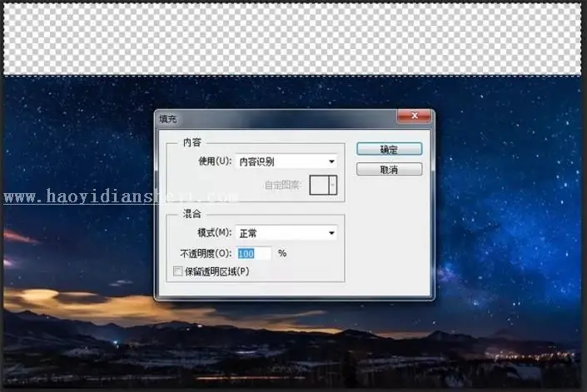Click the 填充 dialog title bar
The image size is (587, 392).
pos(277,119)
